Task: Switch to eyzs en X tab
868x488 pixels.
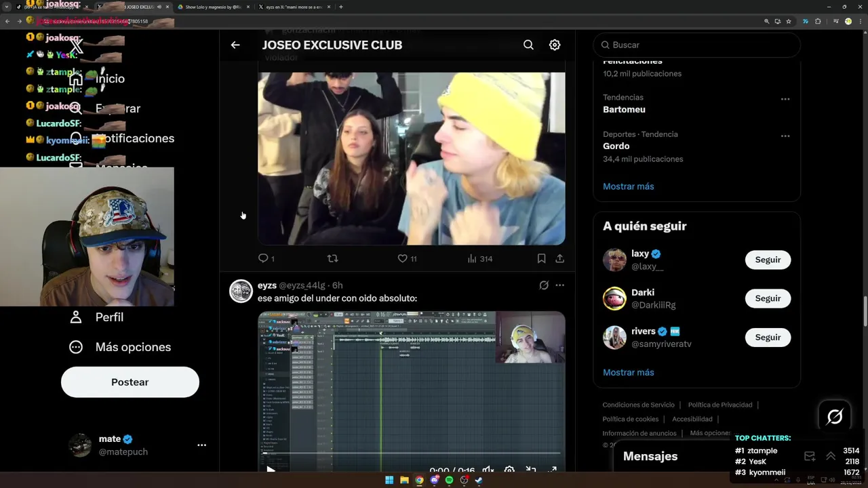Action: point(290,7)
